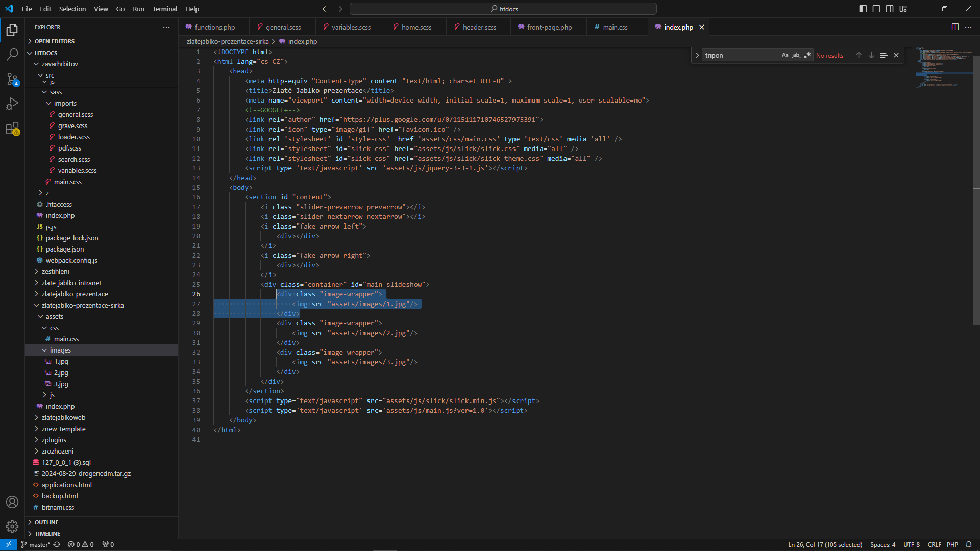The height and width of the screenshot is (551, 980).
Task: Toggle Match Whole Word in find
Action: tap(796, 55)
